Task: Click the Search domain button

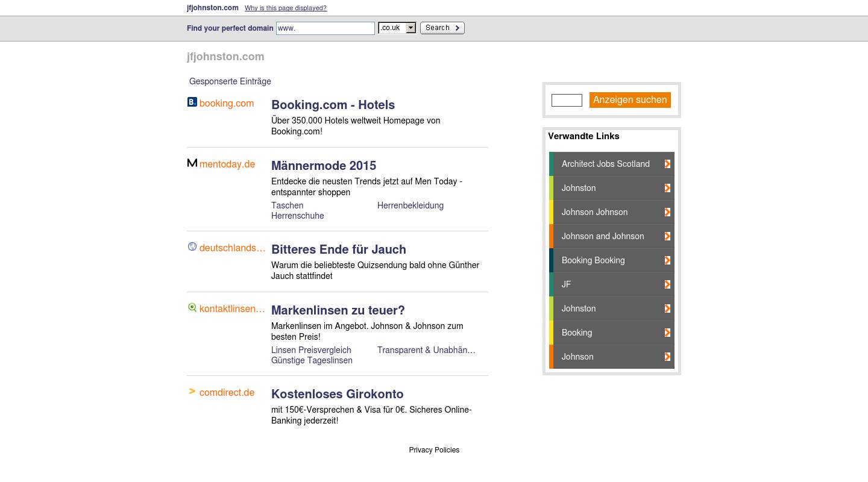Action: [x=442, y=28]
